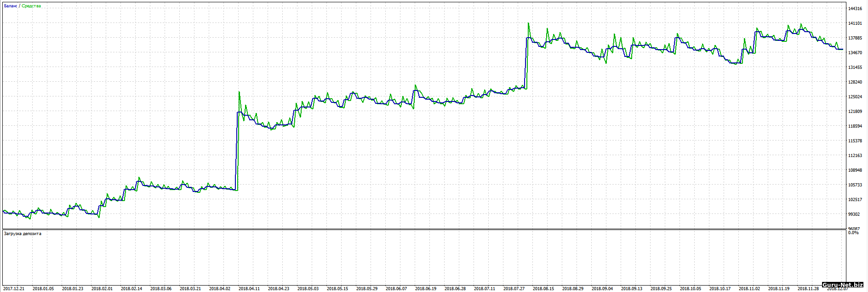Select the 102517 axis label
The image size is (868, 292).
pos(855,200)
